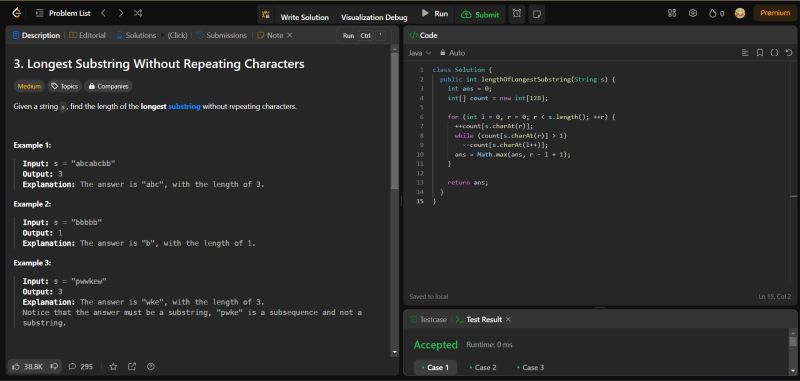Pick a random problem shuffle icon
This screenshot has height=381, width=800.
[x=138, y=13]
